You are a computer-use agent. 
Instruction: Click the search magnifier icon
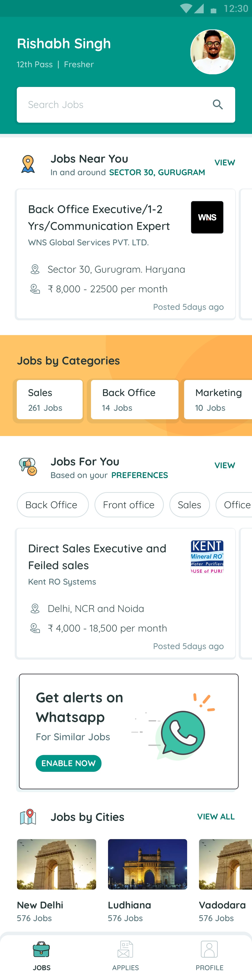[217, 105]
